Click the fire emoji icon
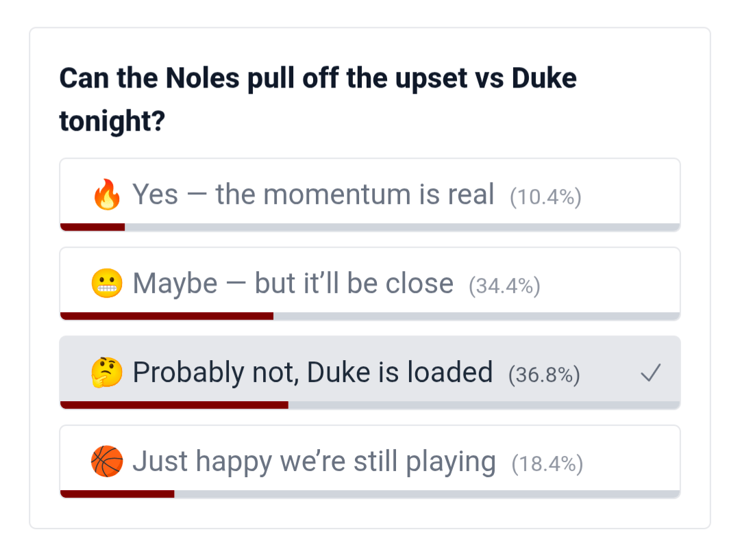740x560 pixels. coord(107,195)
